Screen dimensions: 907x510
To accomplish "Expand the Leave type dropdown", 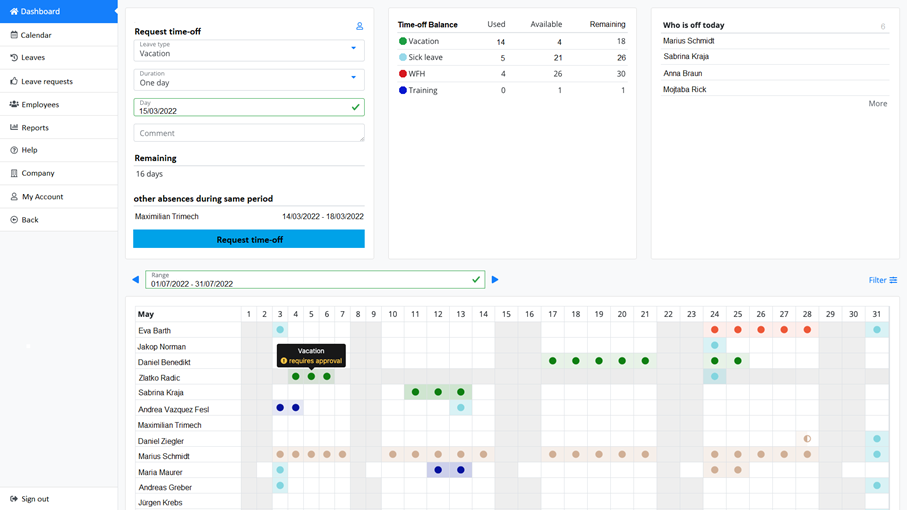I will pos(353,48).
